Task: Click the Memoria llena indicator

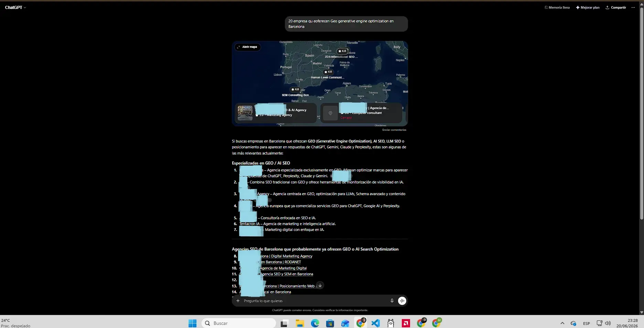Action: click(x=557, y=7)
